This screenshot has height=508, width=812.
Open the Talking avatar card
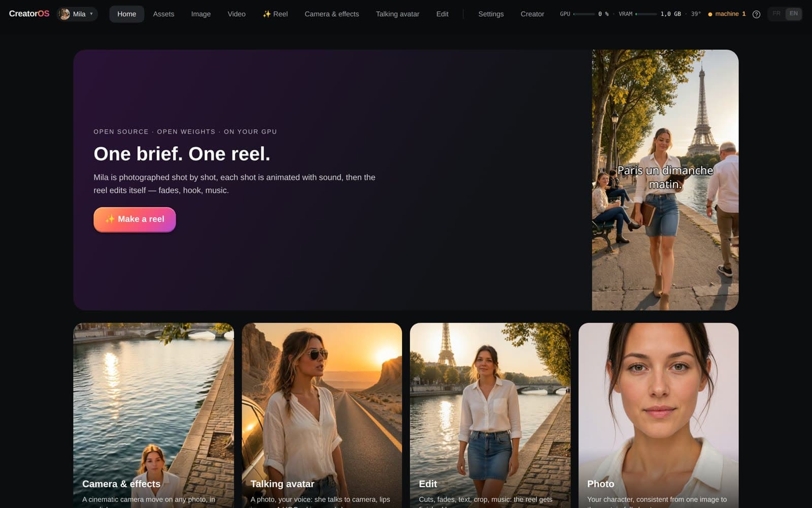(x=322, y=415)
